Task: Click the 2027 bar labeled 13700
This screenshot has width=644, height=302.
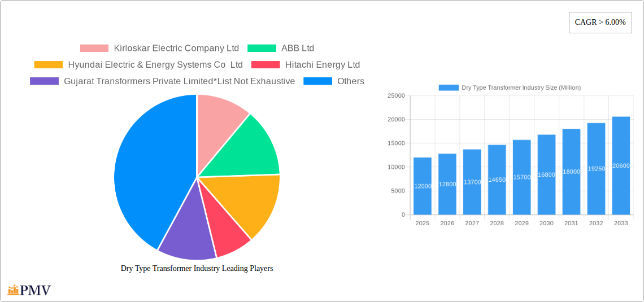Action: (x=472, y=182)
